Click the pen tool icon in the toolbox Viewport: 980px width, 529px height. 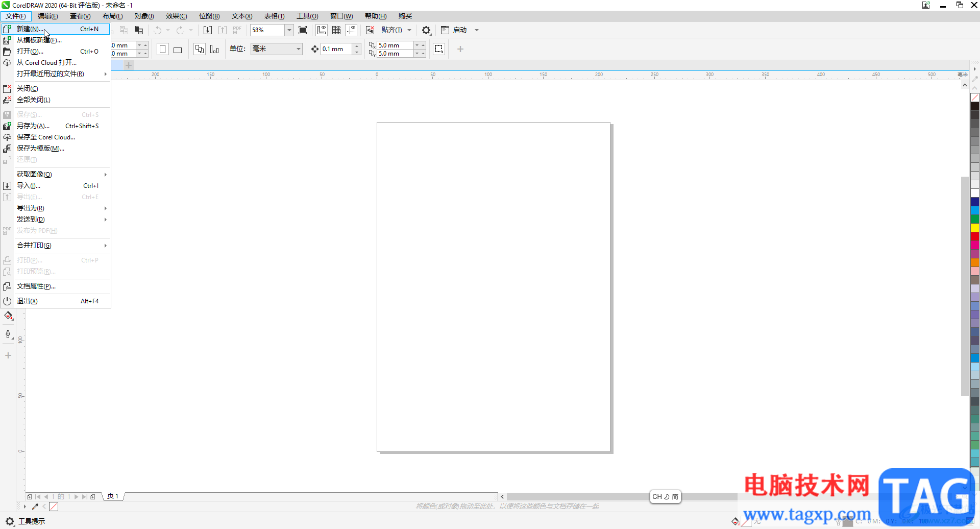8,334
